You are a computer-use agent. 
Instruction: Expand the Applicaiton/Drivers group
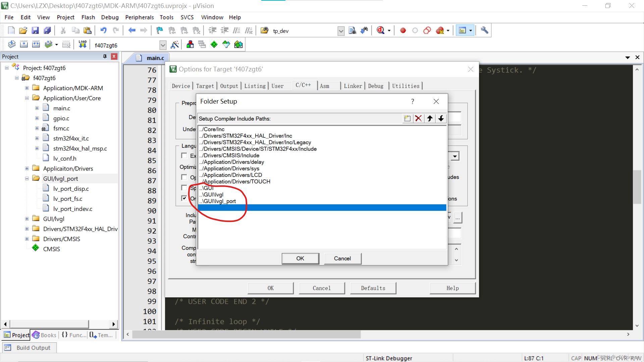27,169
